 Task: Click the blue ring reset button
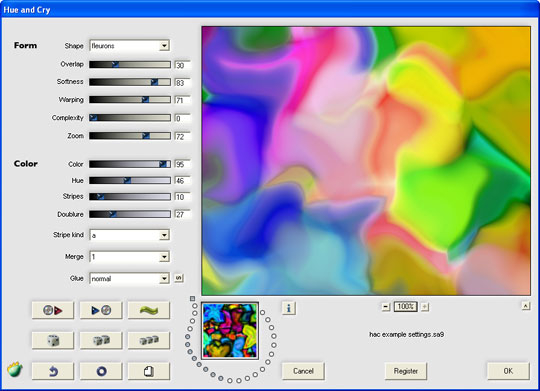[101, 371]
